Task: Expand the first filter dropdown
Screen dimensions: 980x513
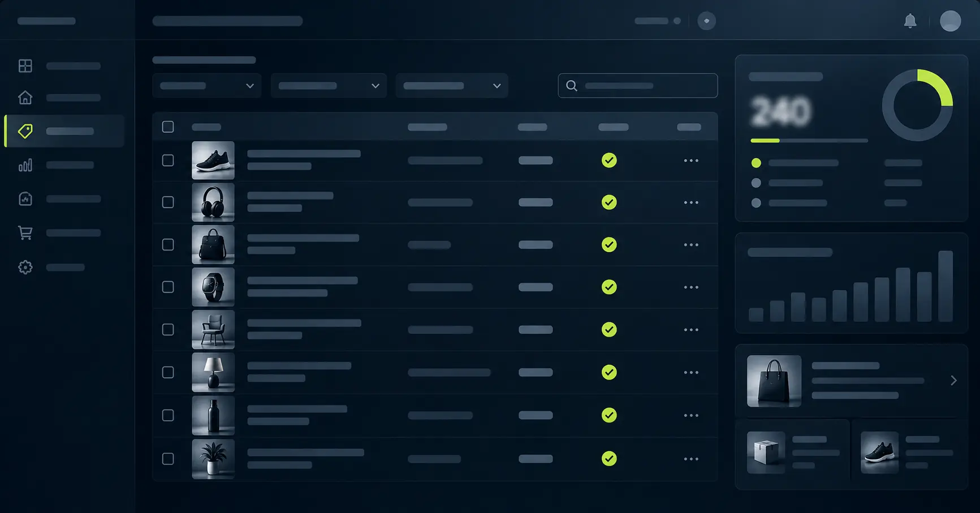Action: (x=206, y=86)
